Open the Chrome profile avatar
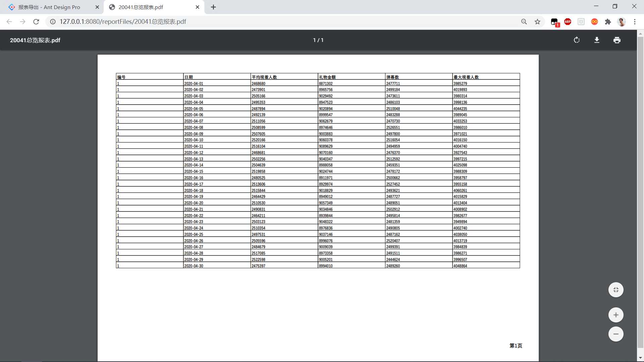This screenshot has width=644, height=362. (622, 21)
